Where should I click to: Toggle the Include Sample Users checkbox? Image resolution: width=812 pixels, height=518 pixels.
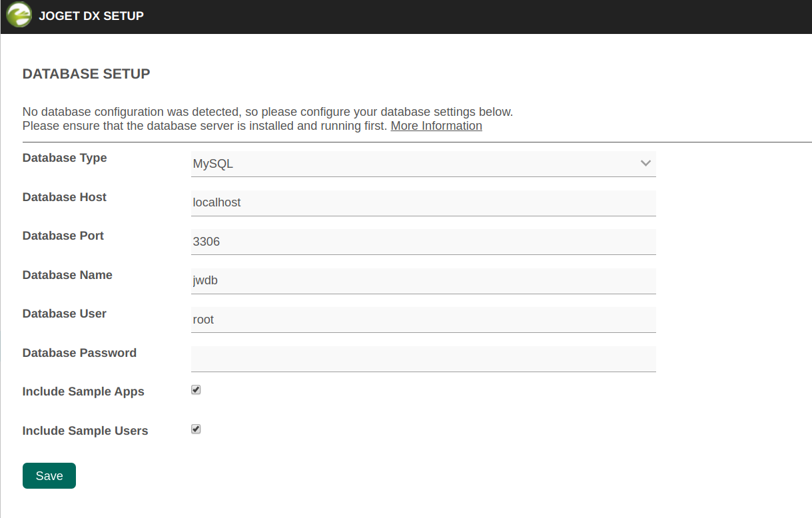point(196,429)
